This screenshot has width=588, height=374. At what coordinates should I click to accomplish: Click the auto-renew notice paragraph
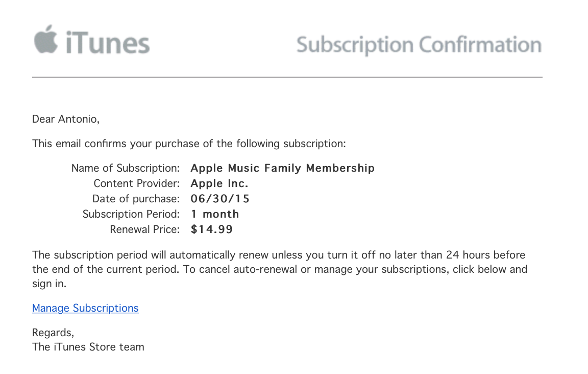click(280, 269)
